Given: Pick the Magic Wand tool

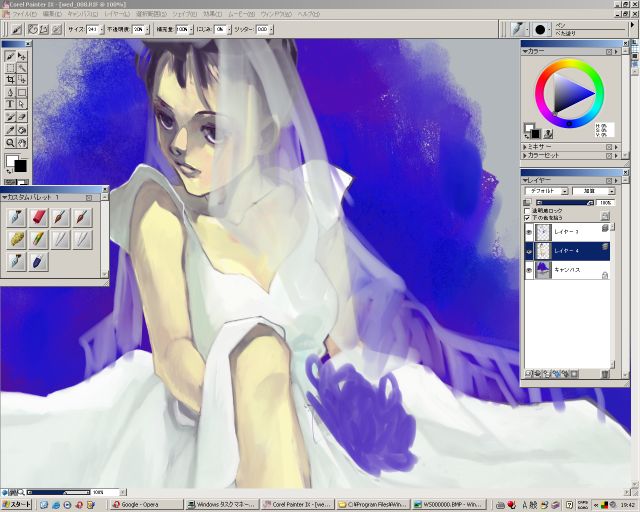Looking at the screenshot, I should [22, 68].
